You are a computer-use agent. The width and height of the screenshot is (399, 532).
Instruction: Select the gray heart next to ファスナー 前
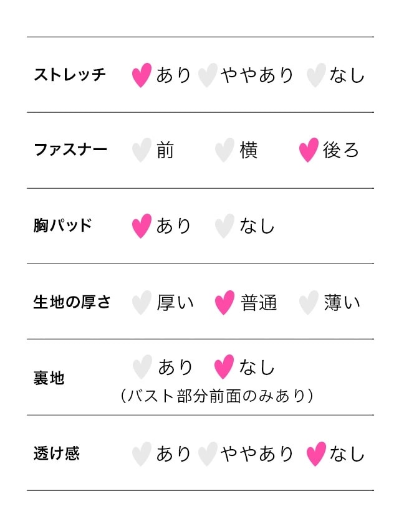[142, 150]
